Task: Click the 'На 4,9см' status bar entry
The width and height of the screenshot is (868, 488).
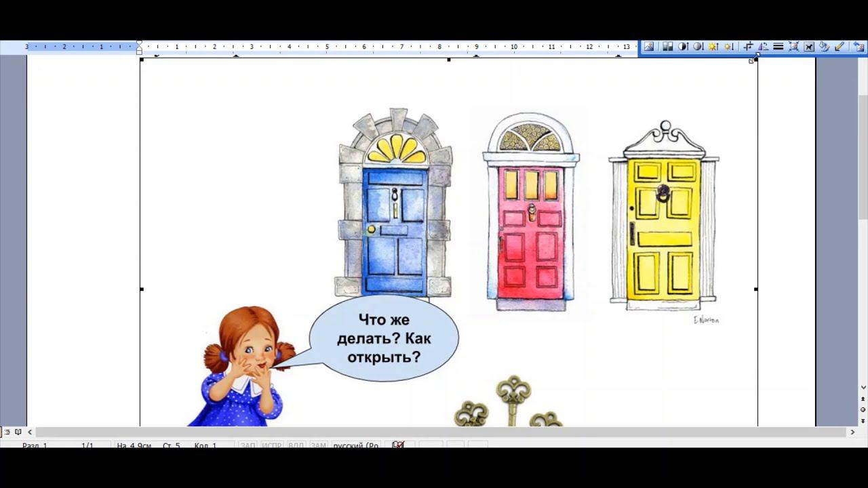Action: pyautogui.click(x=134, y=445)
